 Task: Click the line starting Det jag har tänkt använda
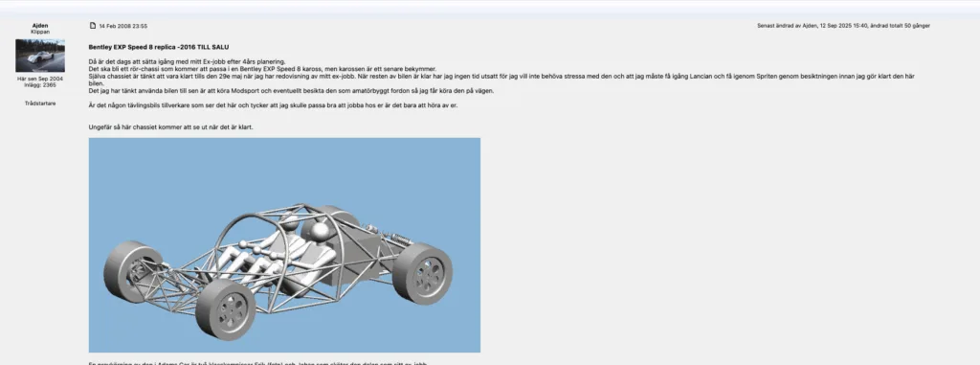(x=291, y=91)
